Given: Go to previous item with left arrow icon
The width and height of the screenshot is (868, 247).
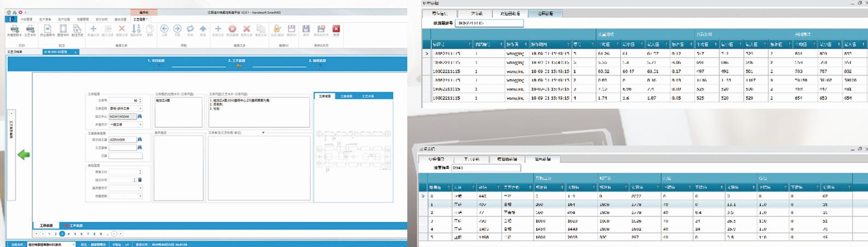Looking at the screenshot, I should 164,30.
